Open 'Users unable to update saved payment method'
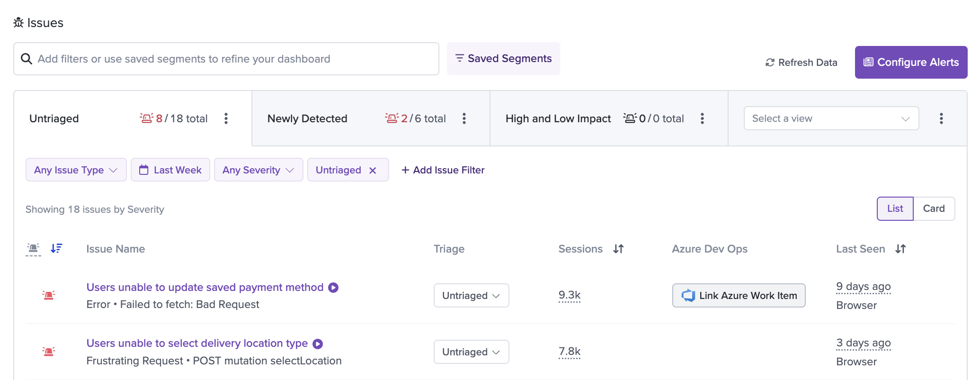The image size is (980, 380). [205, 288]
